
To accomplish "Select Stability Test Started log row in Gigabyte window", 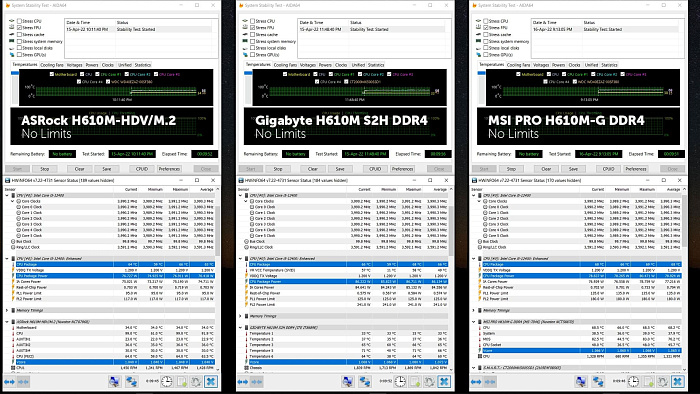I will click(371, 29).
